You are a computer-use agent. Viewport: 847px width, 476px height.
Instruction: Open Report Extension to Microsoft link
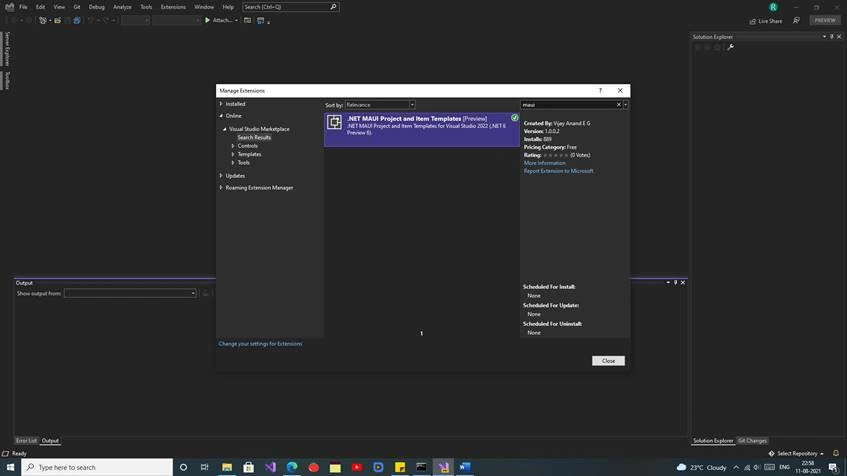[x=559, y=171]
